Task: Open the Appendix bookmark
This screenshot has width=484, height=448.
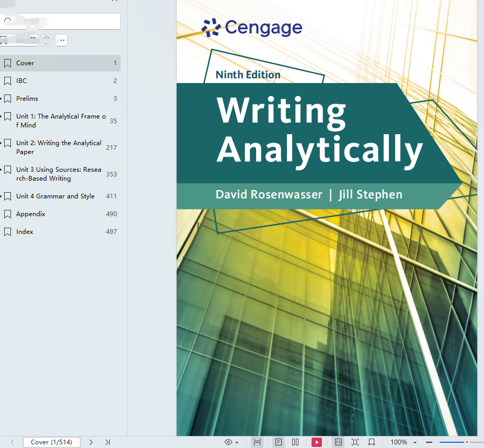Action: (x=60, y=214)
